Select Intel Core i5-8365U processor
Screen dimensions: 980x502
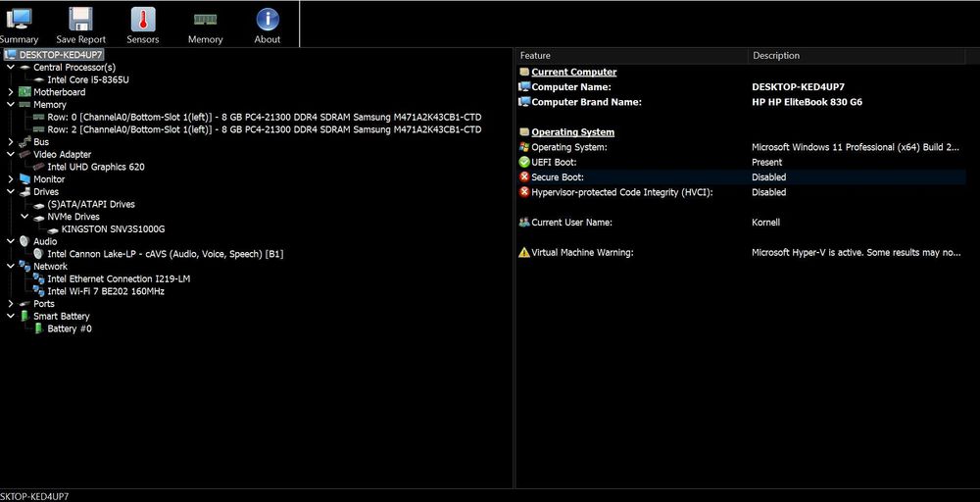[x=88, y=79]
